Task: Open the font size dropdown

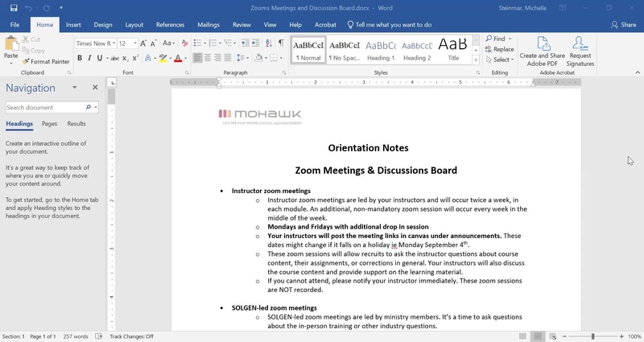Action: click(135, 43)
